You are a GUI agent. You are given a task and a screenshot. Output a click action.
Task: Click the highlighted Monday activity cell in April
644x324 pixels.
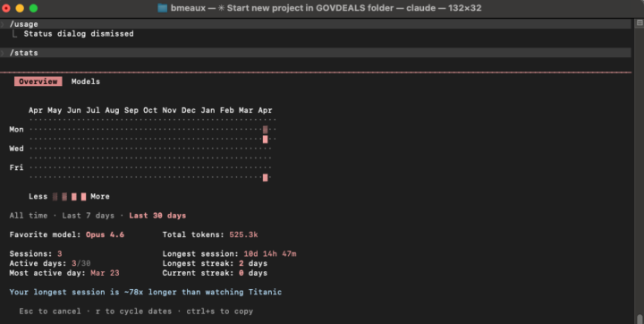pos(266,130)
